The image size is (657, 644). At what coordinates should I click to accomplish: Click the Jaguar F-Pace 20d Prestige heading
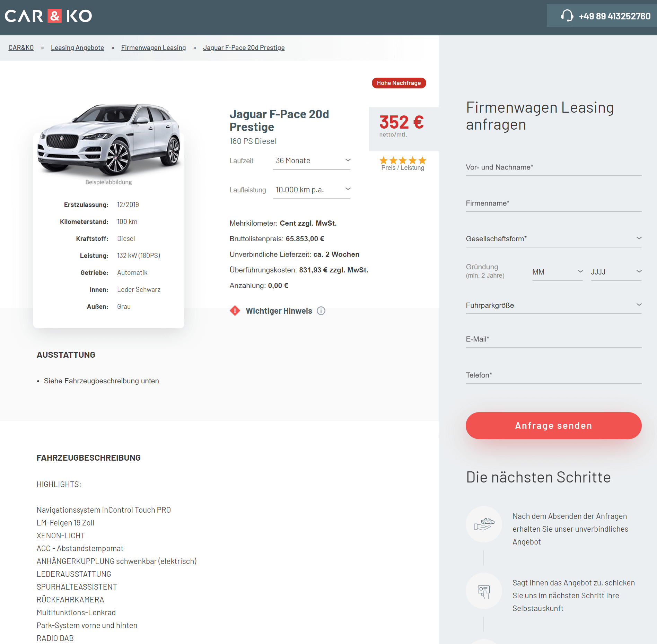pos(279,120)
